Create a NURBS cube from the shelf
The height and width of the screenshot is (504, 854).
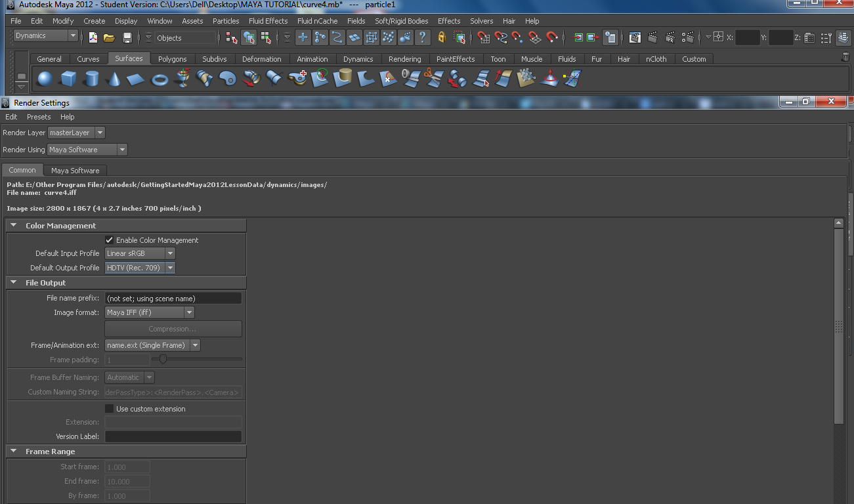pyautogui.click(x=68, y=79)
